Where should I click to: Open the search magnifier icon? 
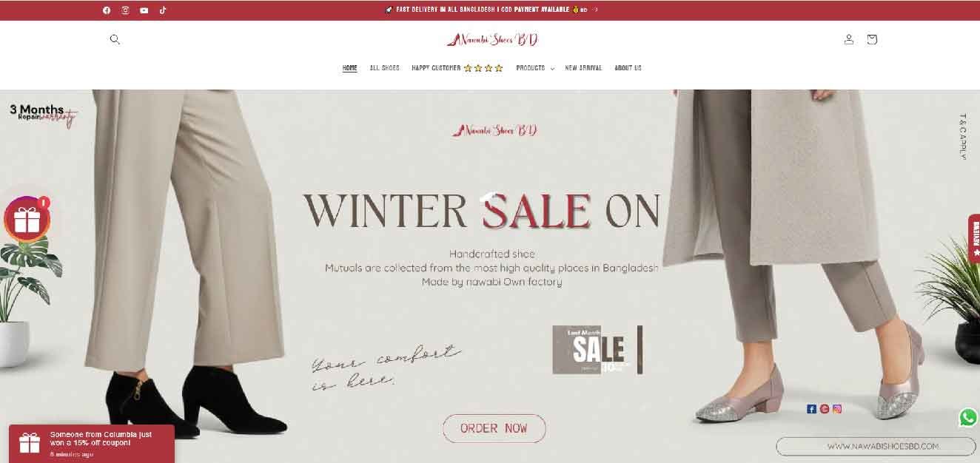pos(115,39)
